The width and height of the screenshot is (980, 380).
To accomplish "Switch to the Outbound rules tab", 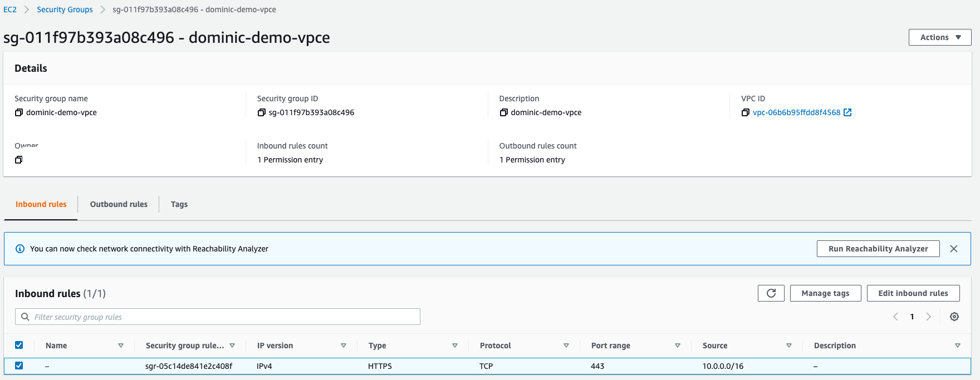I will [x=119, y=204].
